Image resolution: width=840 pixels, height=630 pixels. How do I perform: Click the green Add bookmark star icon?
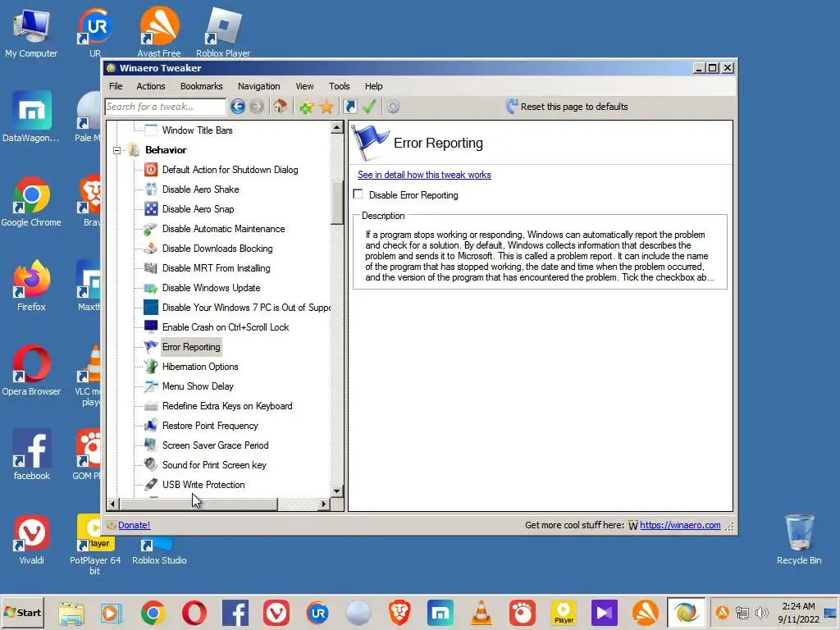click(307, 107)
